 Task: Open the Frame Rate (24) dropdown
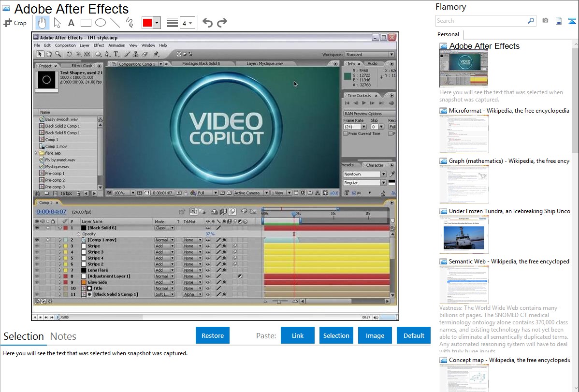[354, 127]
